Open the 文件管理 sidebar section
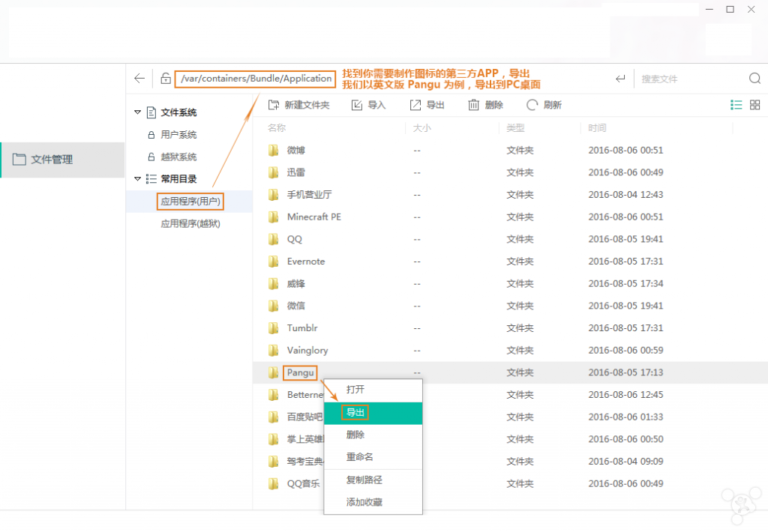This screenshot has height=532, width=768. coord(63,160)
